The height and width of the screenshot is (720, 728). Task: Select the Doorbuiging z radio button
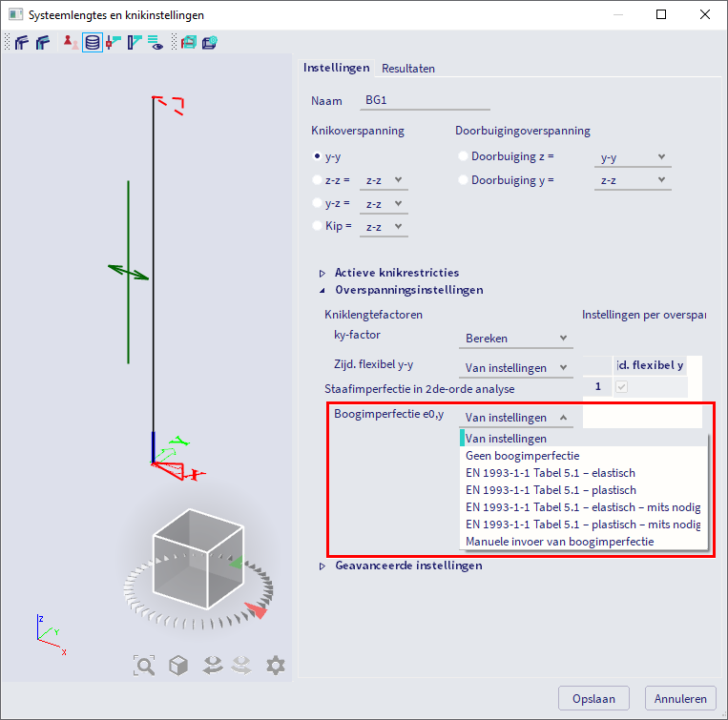pyautogui.click(x=464, y=156)
